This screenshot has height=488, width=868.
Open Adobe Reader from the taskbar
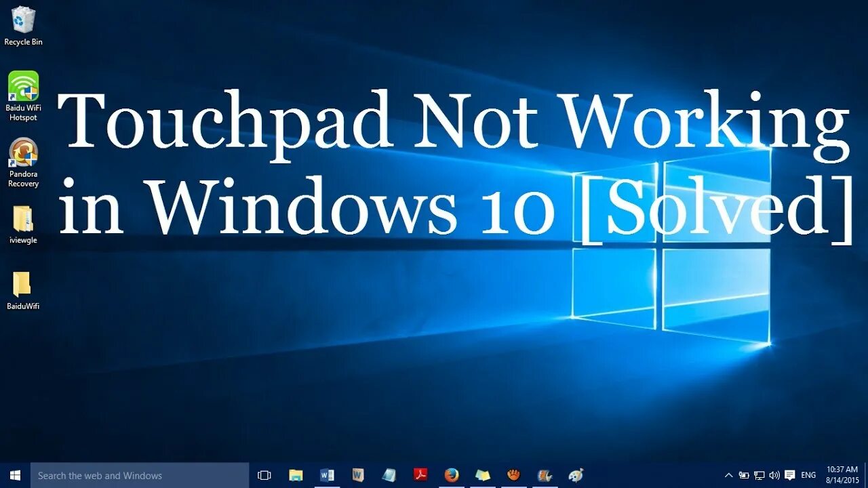[x=420, y=475]
